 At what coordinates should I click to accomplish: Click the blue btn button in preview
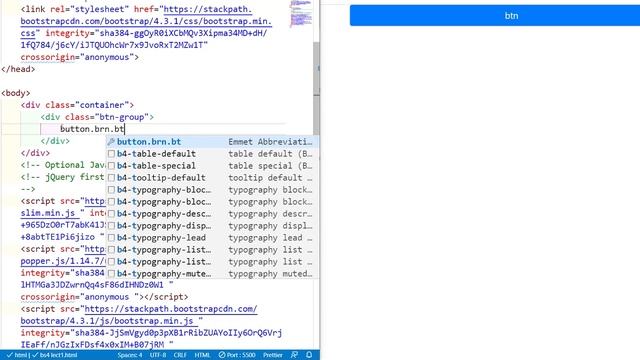click(x=495, y=16)
